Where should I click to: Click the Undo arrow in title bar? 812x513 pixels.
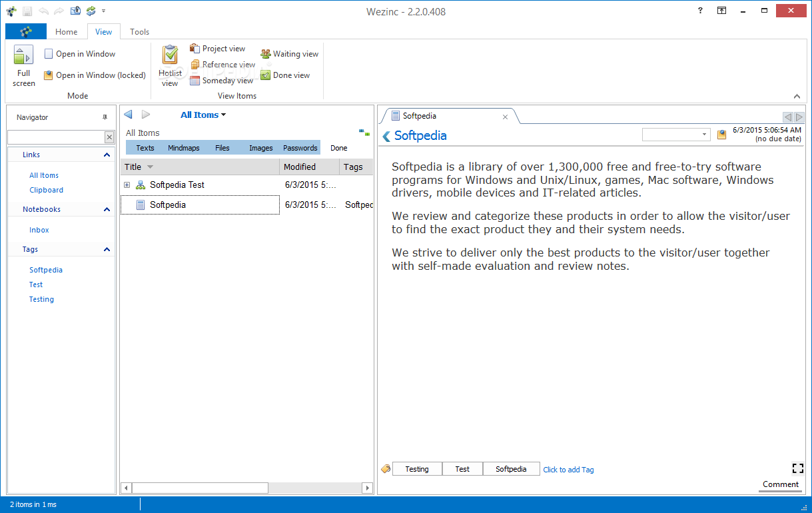click(x=43, y=11)
